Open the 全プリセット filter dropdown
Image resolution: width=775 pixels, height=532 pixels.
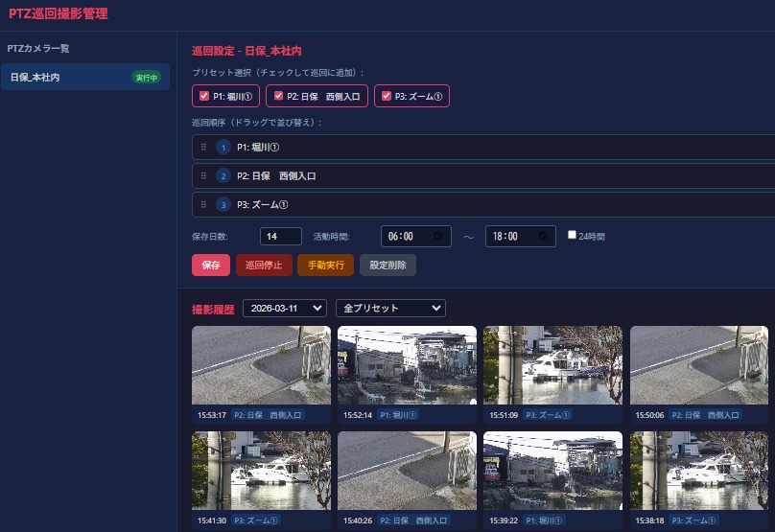[x=390, y=309]
